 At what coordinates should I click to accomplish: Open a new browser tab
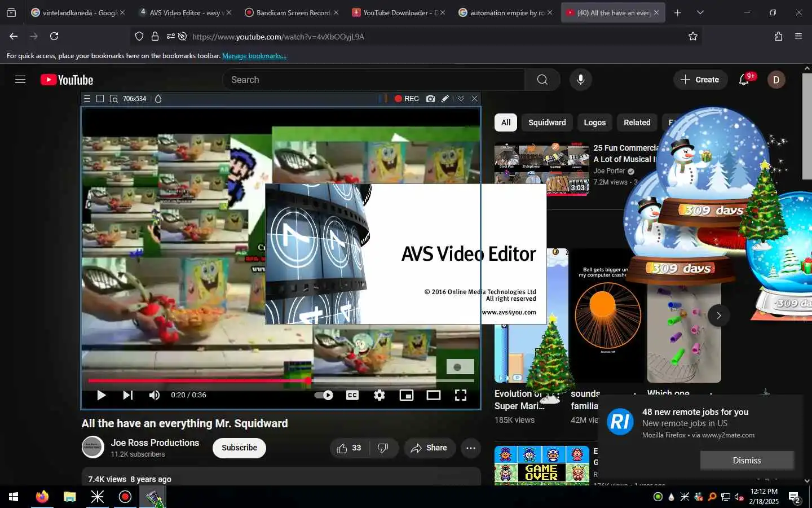[677, 12]
